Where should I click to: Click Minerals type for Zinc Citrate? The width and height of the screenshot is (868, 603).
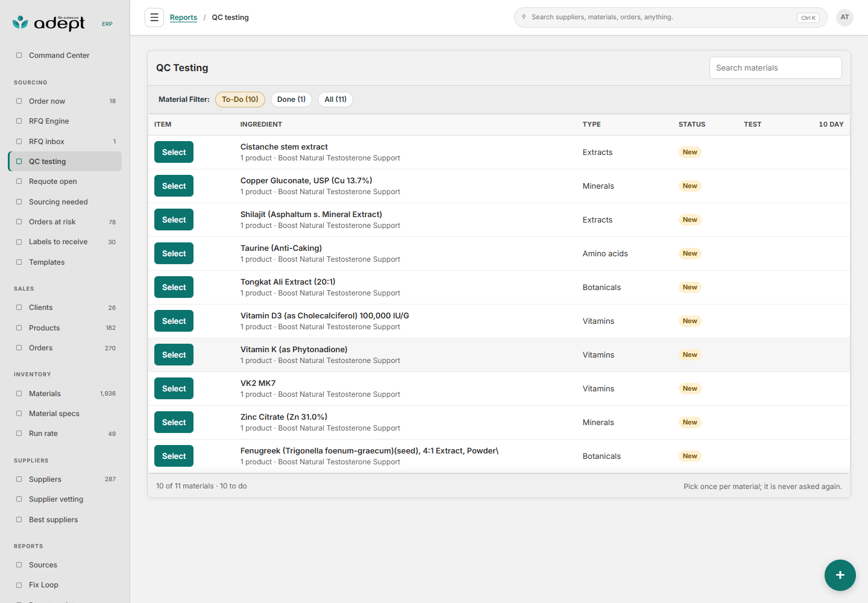click(x=598, y=423)
